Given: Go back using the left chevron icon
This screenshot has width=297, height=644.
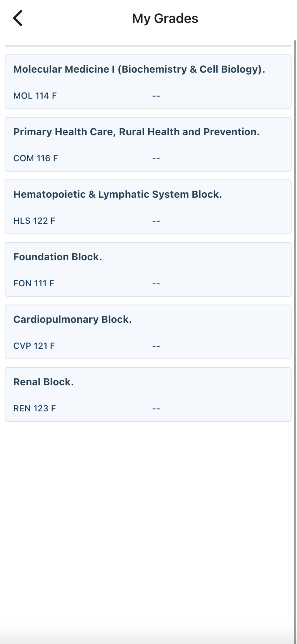Looking at the screenshot, I should (x=18, y=18).
